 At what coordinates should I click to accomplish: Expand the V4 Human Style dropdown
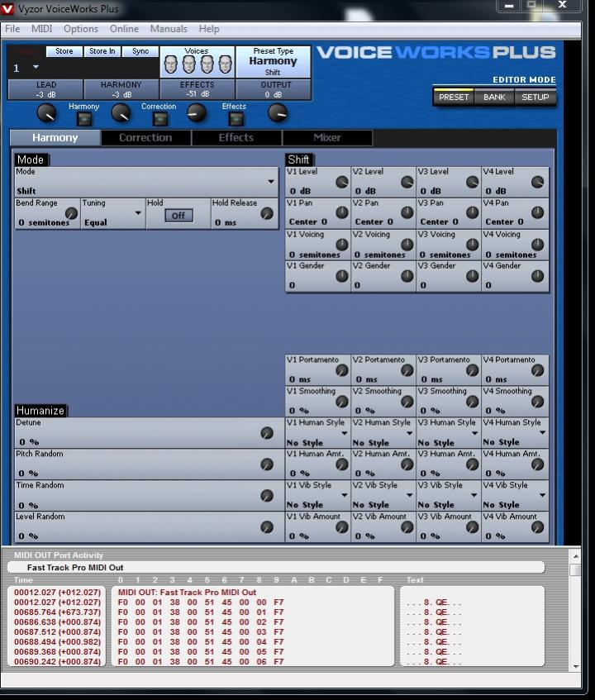point(542,432)
